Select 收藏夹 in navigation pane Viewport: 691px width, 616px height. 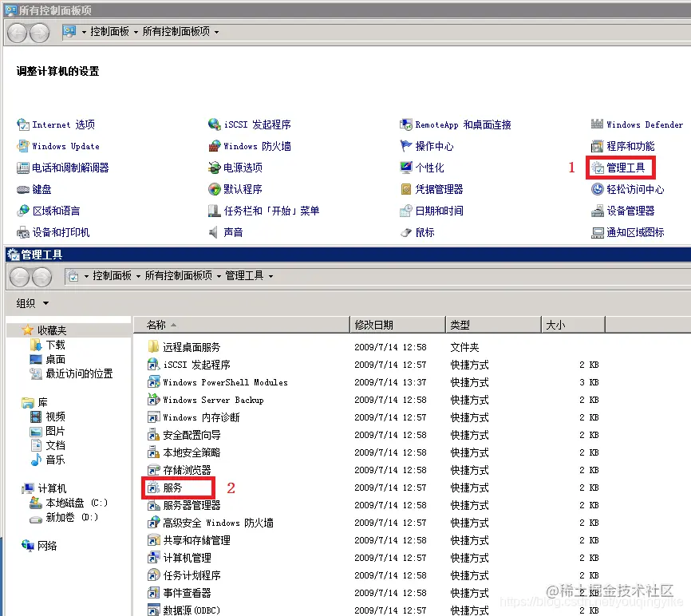[x=52, y=330]
